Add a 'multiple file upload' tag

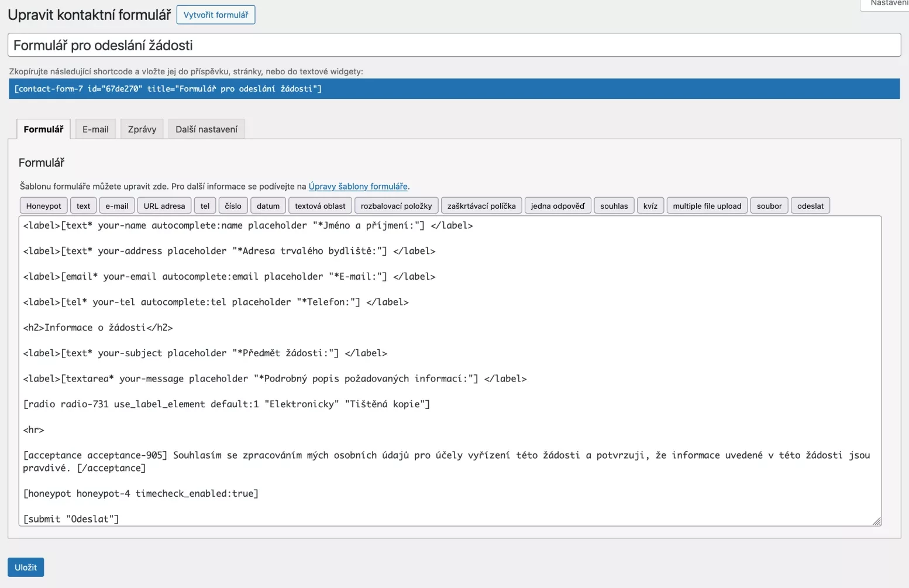(x=707, y=206)
